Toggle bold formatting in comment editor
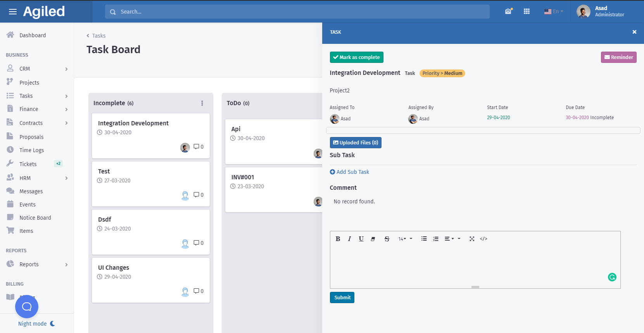Viewport: 644px width, 333px height. click(338, 239)
